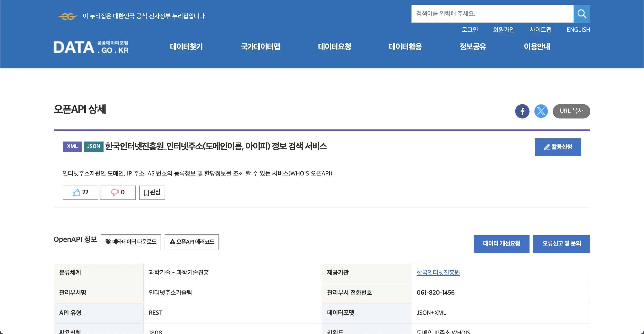Click the thumbs-down dislike button showing 0
The width and height of the screenshot is (644, 334).
pyautogui.click(x=118, y=192)
